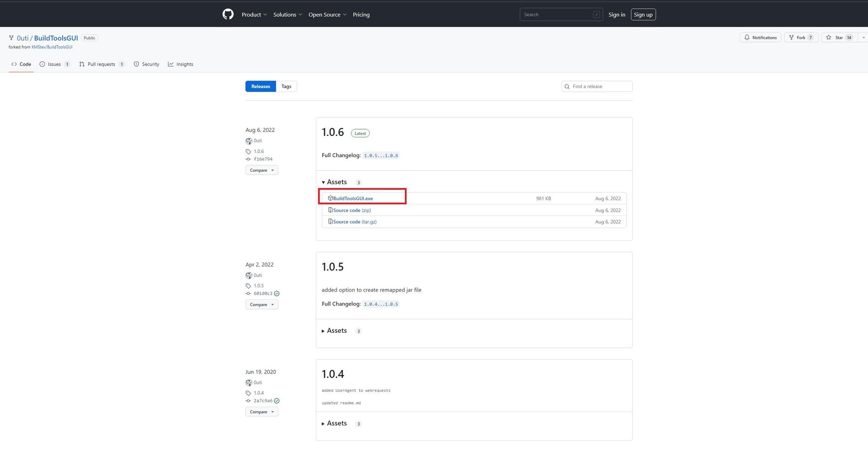868x450 pixels.
Task: Star the BuildToolsGUI repository
Action: pos(835,37)
